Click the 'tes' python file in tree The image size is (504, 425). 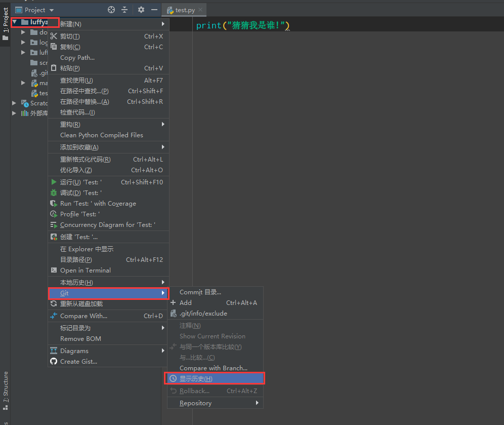[39, 93]
